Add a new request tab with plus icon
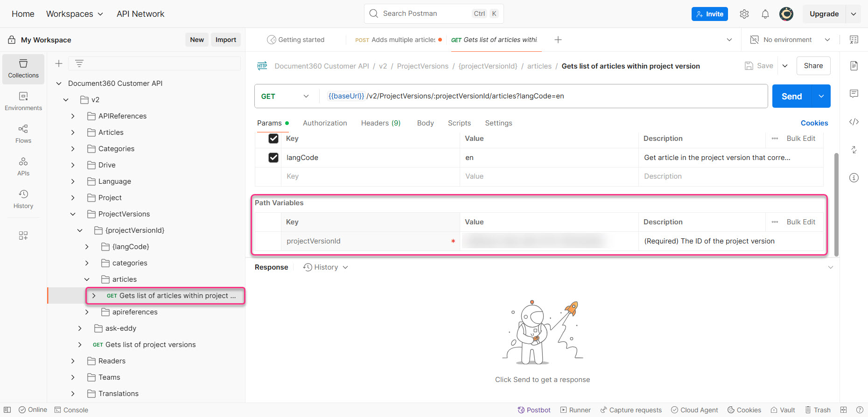 pos(558,40)
